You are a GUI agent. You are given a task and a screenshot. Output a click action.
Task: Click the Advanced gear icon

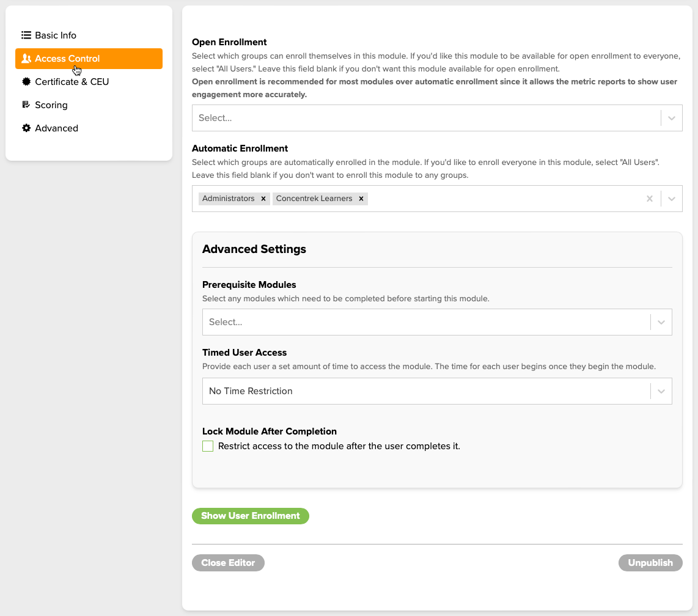point(25,128)
